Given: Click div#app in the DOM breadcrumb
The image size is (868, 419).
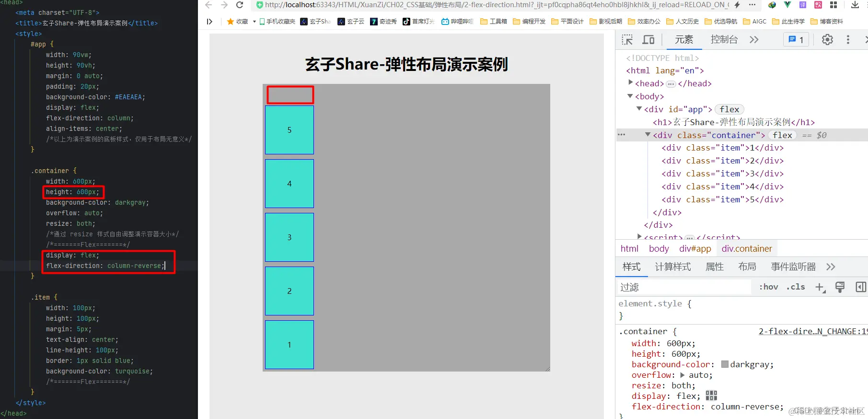Looking at the screenshot, I should coord(695,248).
